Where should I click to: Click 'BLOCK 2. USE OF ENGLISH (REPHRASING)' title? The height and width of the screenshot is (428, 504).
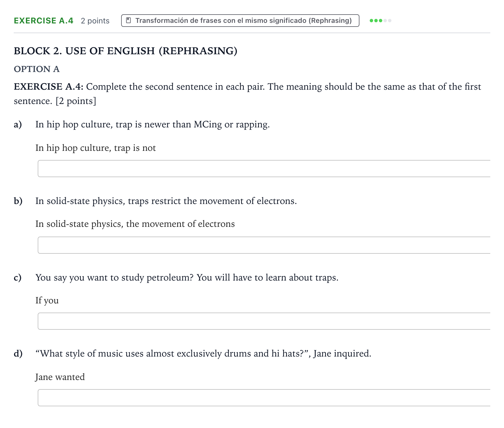pyautogui.click(x=125, y=51)
